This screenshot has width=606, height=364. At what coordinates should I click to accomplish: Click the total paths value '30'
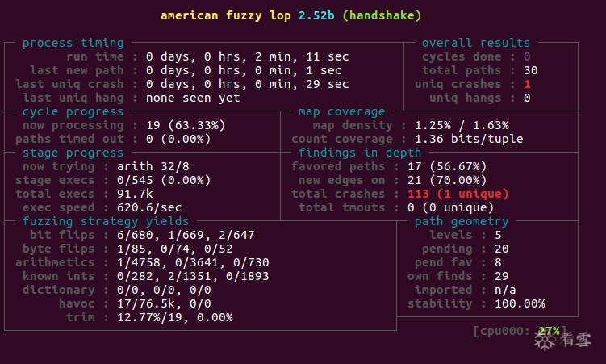531,70
